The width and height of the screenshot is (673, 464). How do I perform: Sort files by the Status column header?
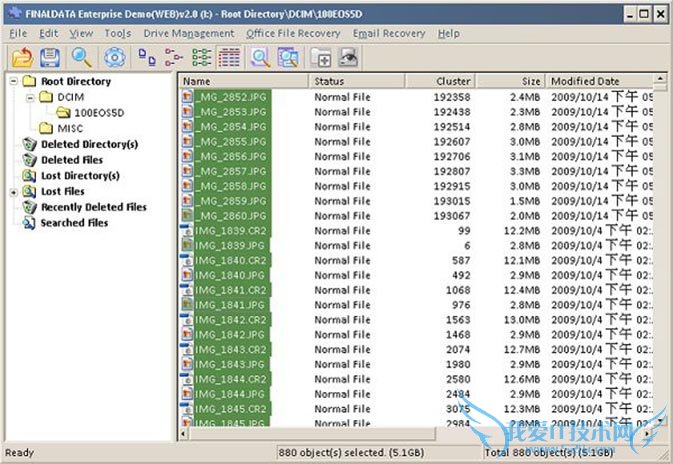pos(357,81)
